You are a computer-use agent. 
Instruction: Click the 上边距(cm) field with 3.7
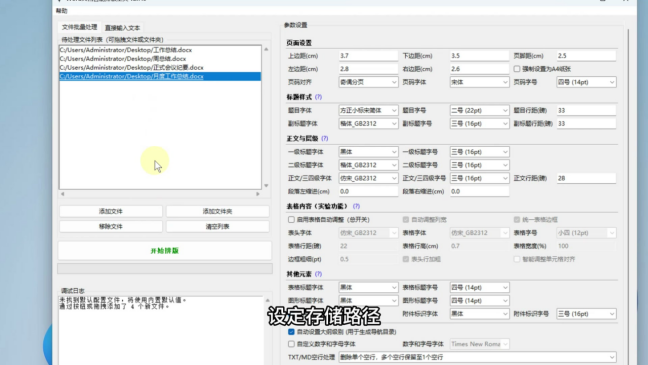(368, 56)
